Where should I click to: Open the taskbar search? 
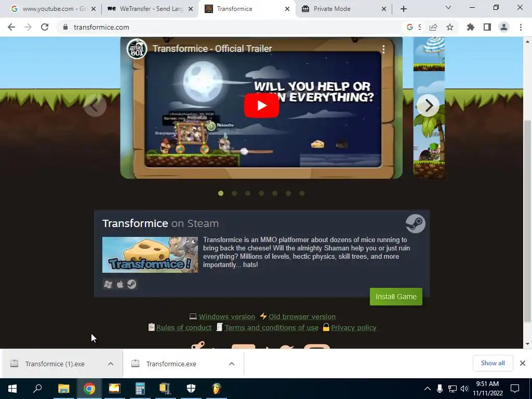click(x=37, y=389)
